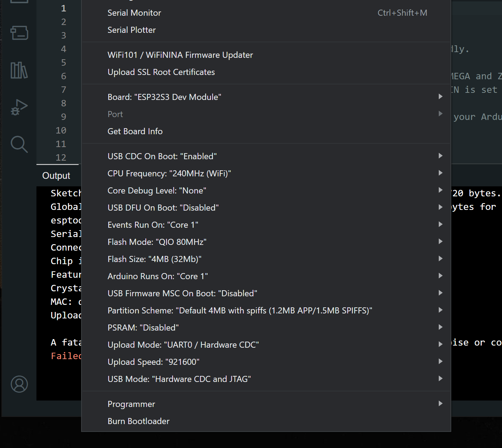Image resolution: width=502 pixels, height=448 pixels.
Task: Expand Upload Speed "921600" submenu
Action: point(266,362)
